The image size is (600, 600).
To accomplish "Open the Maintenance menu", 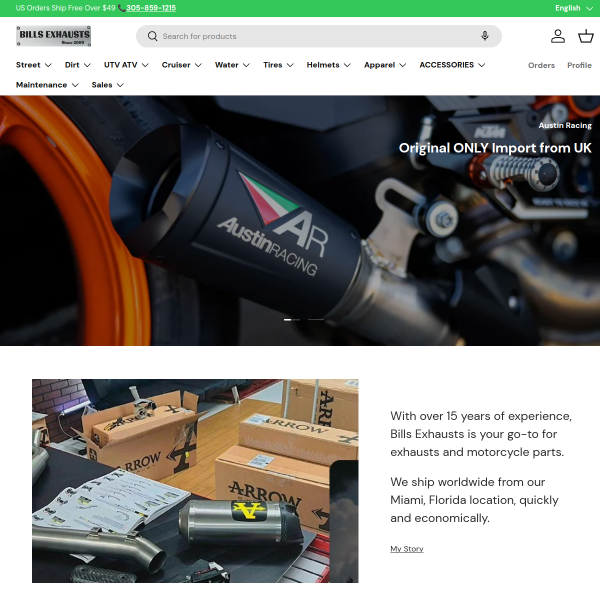I will 47,85.
